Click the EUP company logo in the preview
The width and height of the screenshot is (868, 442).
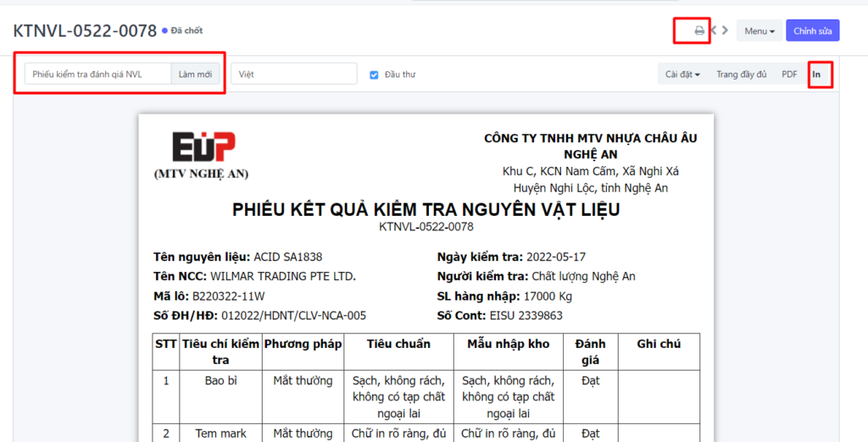tap(203, 147)
